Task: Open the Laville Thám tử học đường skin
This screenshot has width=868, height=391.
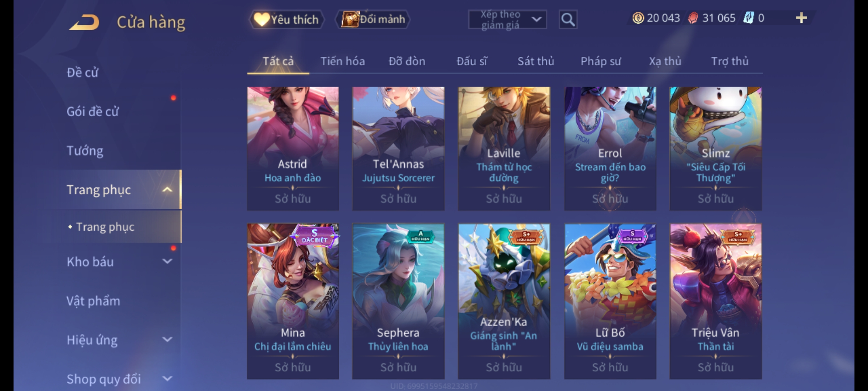Action: 504,148
